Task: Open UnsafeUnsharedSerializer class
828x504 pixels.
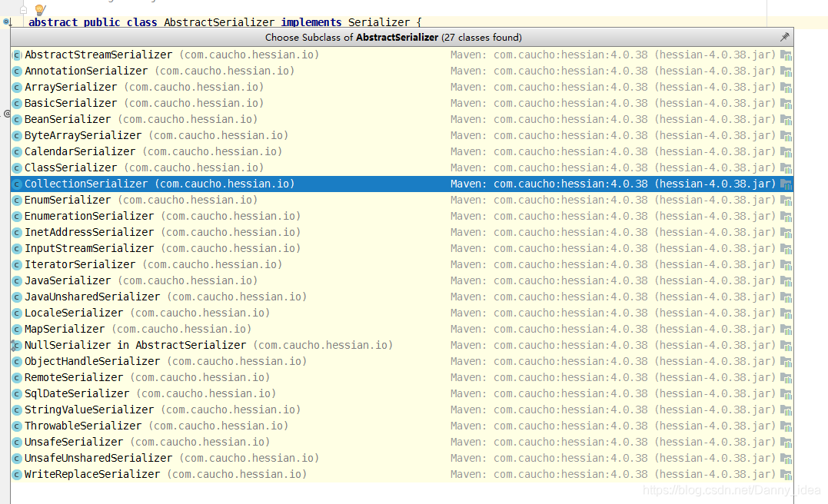Action: tap(402, 458)
